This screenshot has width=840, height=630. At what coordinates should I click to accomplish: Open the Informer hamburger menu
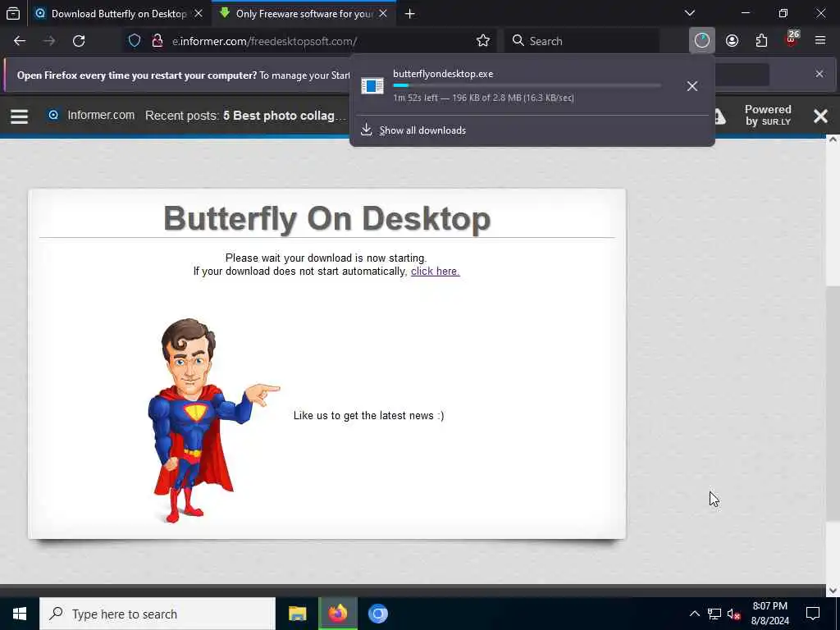[20, 116]
